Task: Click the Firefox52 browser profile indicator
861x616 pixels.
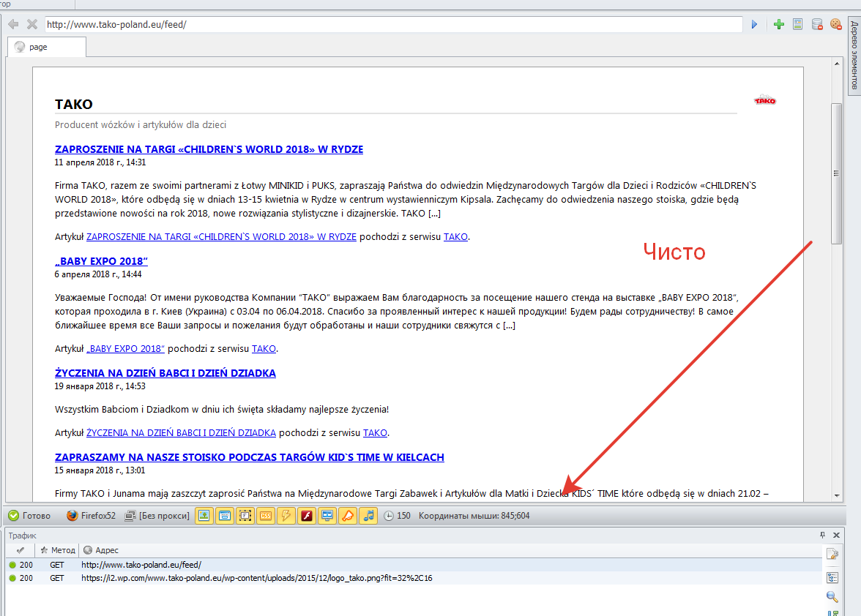Action: [91, 516]
